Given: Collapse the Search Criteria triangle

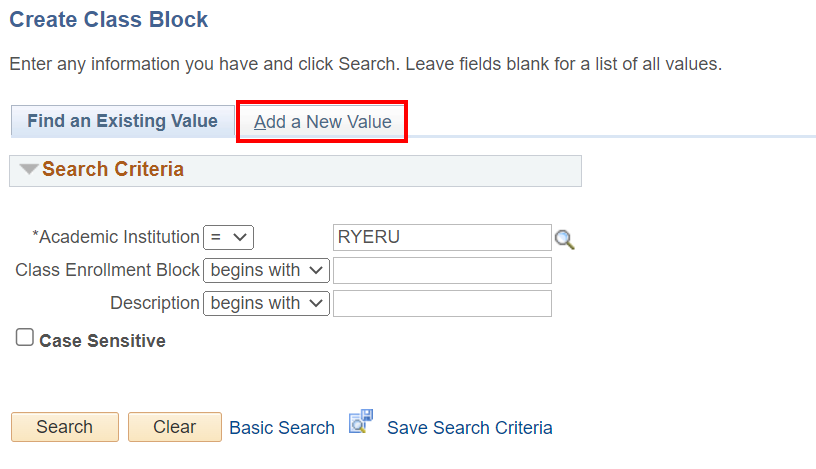Looking at the screenshot, I should (x=29, y=170).
